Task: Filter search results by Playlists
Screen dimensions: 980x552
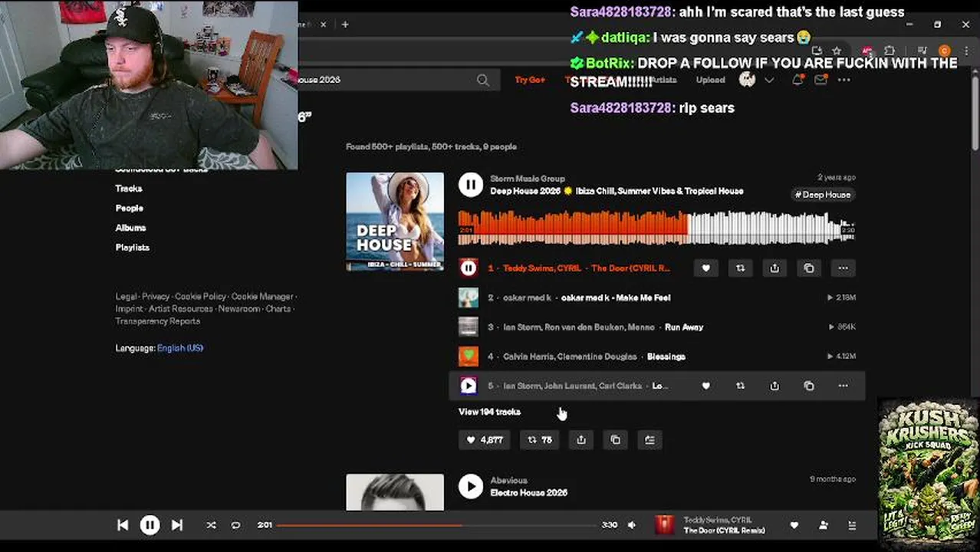Action: tap(133, 248)
